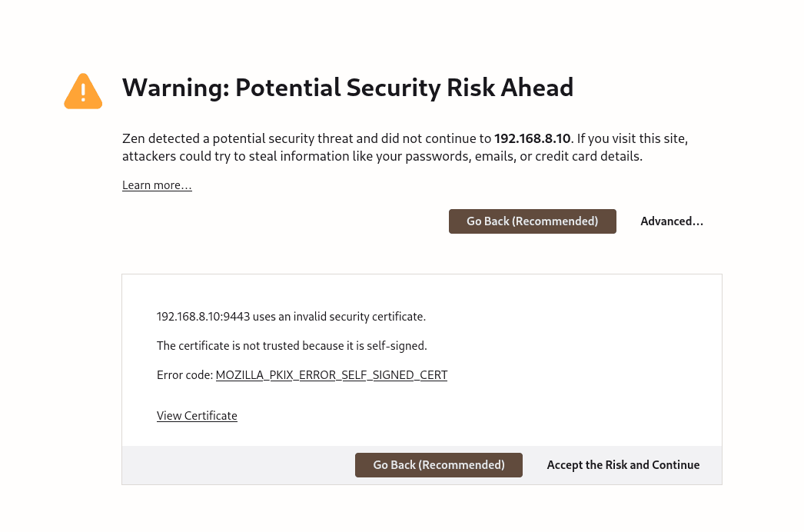Click the lower Go Back (Recommended) button

[438, 465]
